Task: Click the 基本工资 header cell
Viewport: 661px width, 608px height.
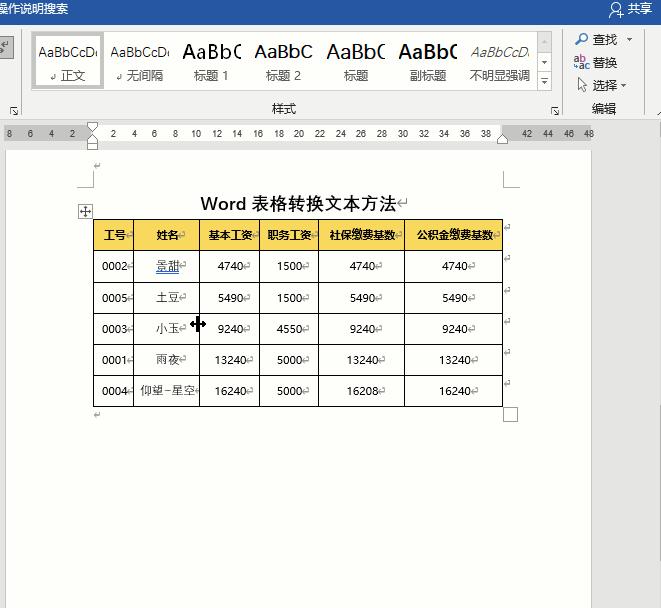Action: (230, 235)
